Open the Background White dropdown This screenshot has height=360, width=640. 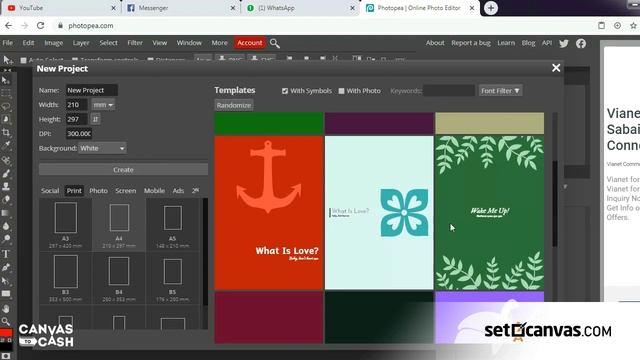[x=102, y=148]
